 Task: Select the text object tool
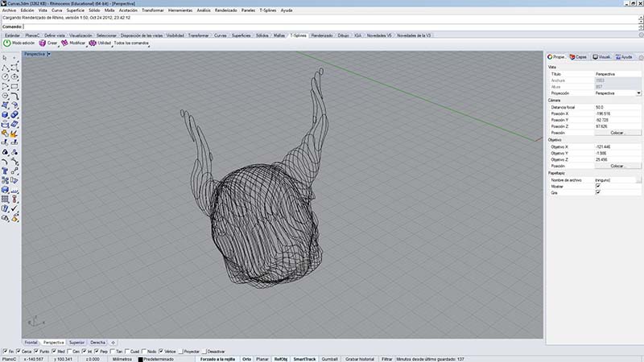pyautogui.click(x=5, y=171)
